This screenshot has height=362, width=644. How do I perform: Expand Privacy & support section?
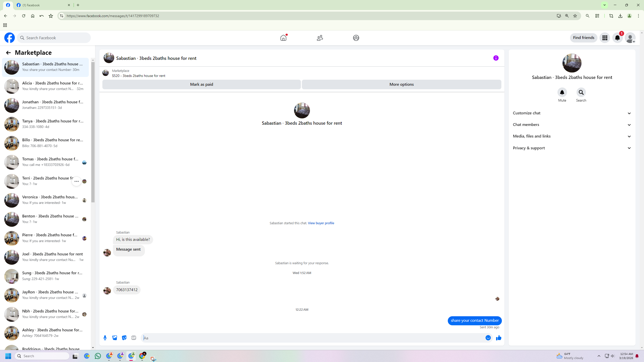(572, 148)
